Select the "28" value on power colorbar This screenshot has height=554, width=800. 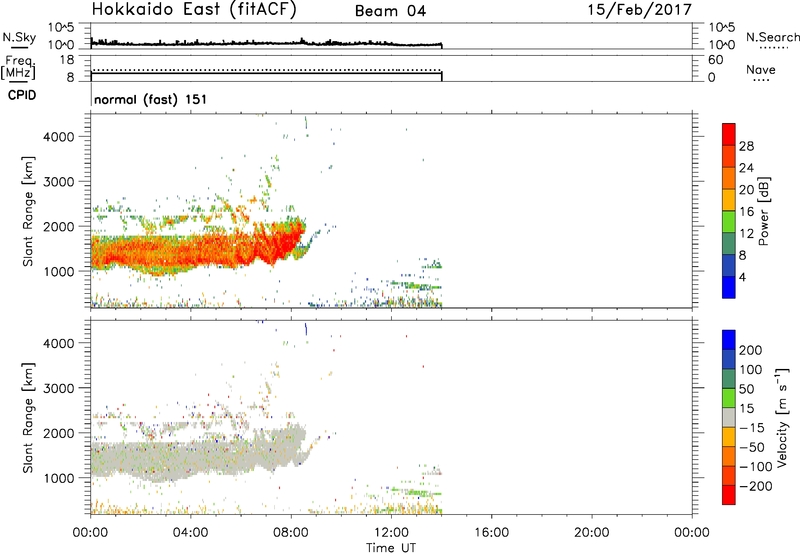[x=746, y=146]
